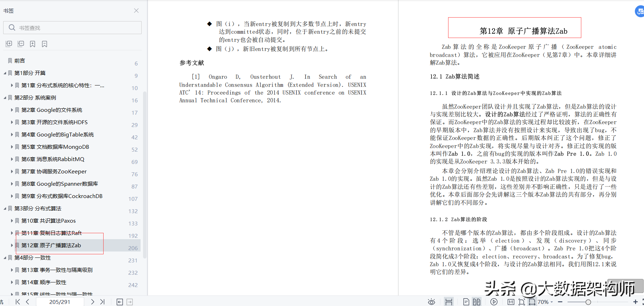Collapse 第3部分 分布式算法 section

(x=5, y=209)
